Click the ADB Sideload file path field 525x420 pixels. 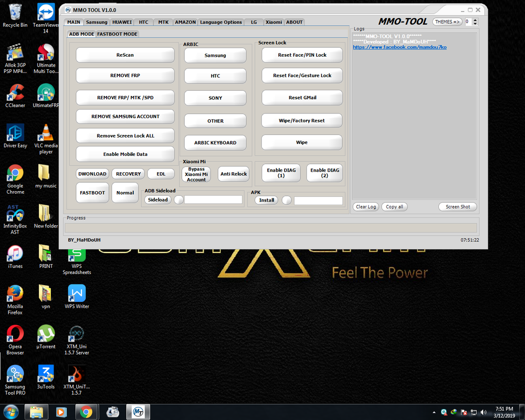[x=213, y=200]
